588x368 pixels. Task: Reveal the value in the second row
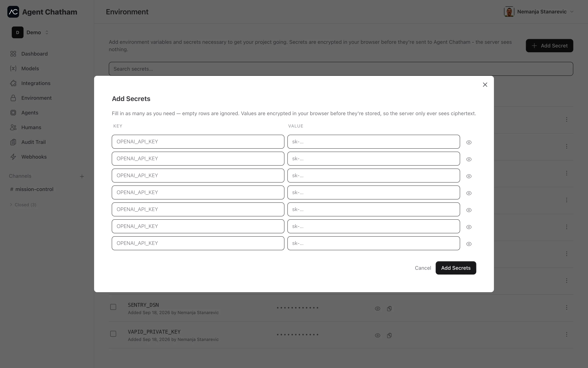469,159
